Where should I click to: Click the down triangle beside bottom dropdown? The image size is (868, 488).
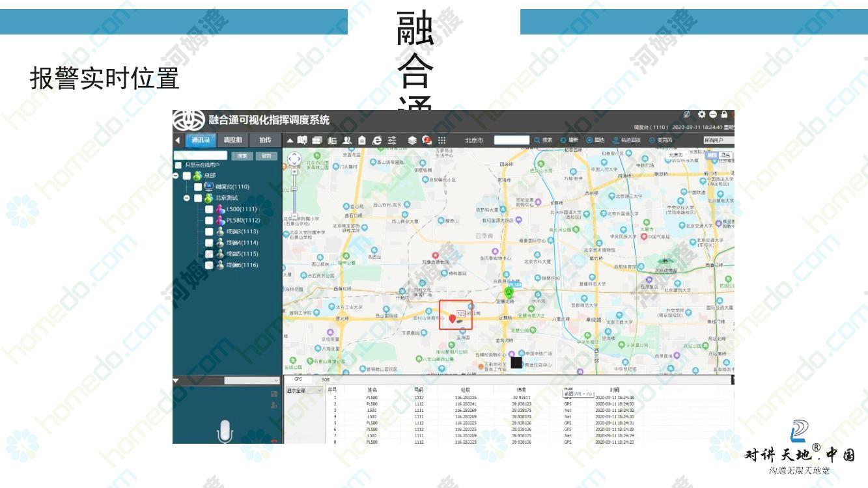click(176, 381)
